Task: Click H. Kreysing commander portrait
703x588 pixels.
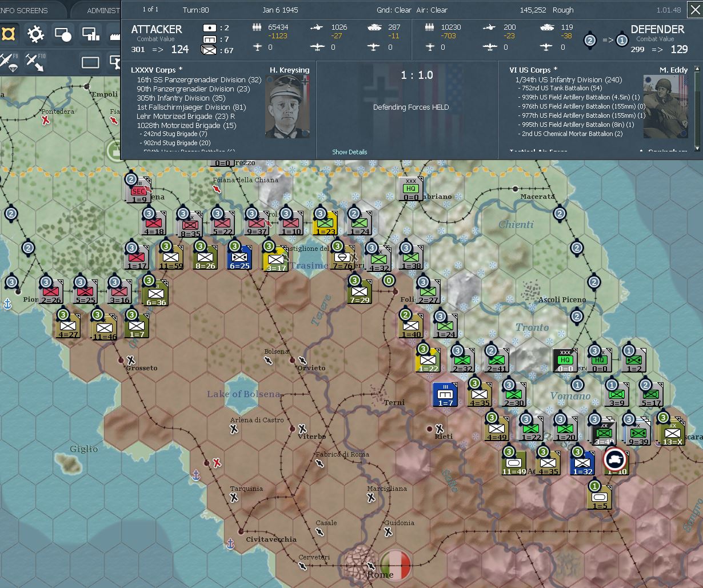Action: pos(287,107)
